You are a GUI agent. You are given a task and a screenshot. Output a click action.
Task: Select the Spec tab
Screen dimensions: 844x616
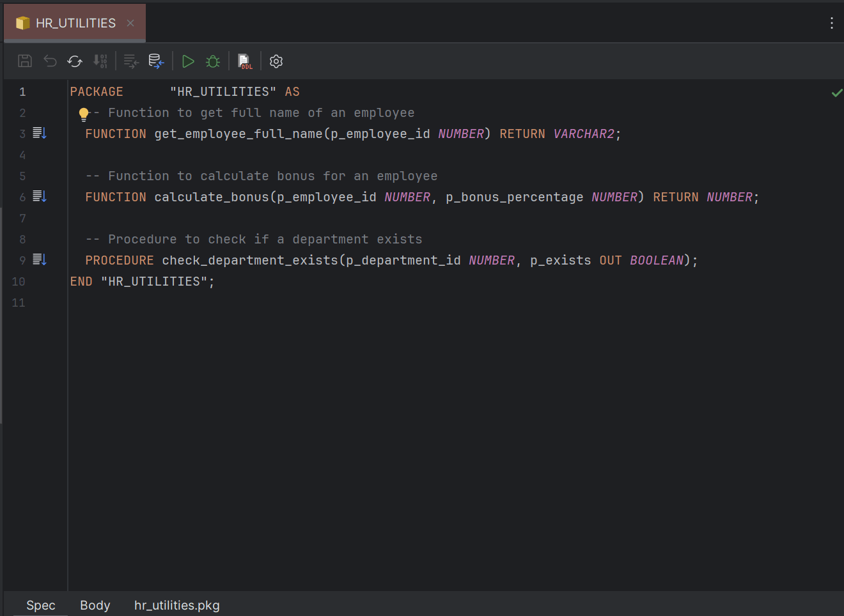point(40,605)
